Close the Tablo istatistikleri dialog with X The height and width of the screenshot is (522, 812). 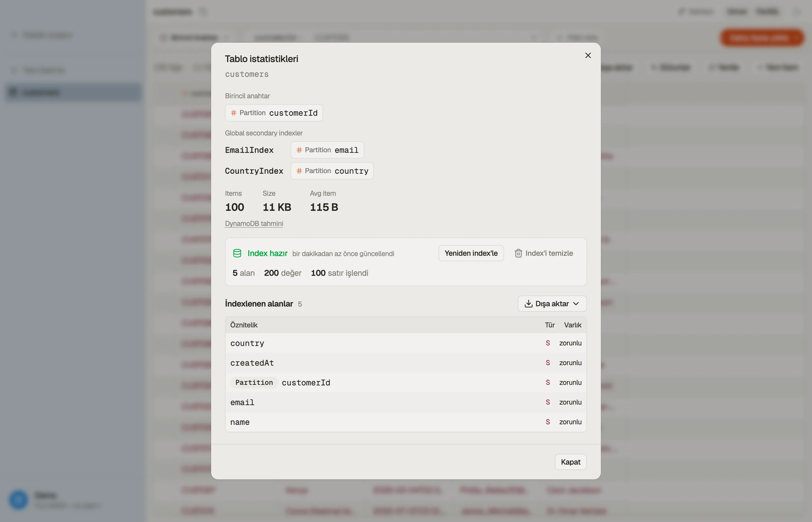588,55
